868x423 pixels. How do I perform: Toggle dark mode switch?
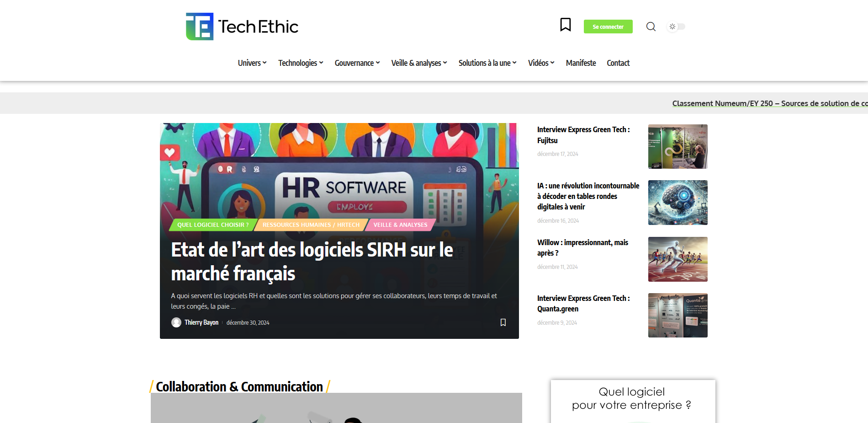tap(677, 27)
